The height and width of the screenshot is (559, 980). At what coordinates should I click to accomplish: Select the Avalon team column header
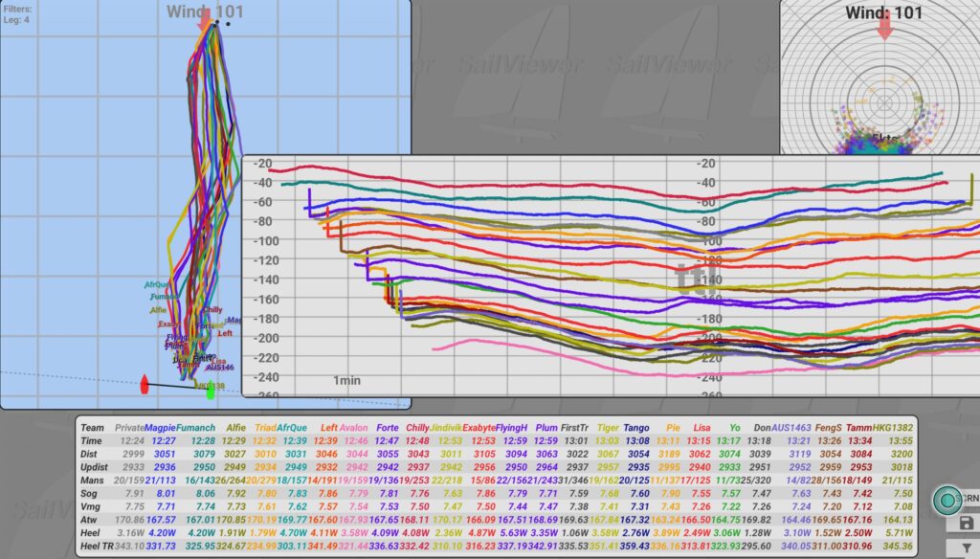pos(354,428)
